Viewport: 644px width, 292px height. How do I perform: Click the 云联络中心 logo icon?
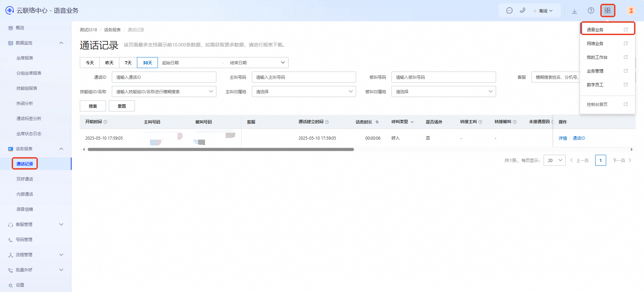(10, 10)
